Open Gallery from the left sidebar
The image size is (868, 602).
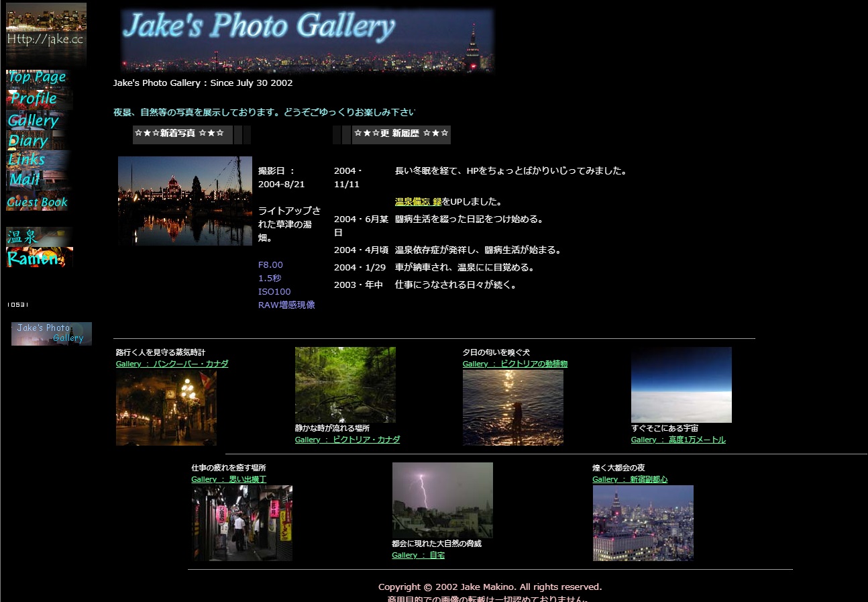point(34,120)
